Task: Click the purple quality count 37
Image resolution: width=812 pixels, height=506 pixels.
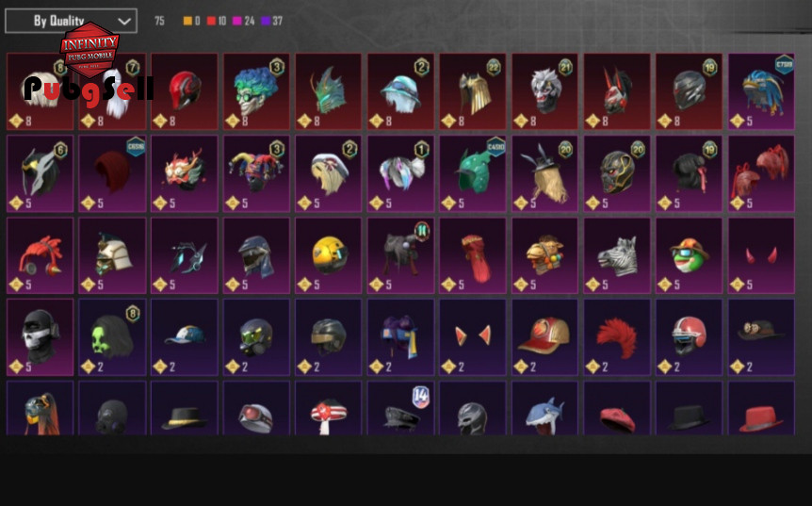Action: click(278, 21)
